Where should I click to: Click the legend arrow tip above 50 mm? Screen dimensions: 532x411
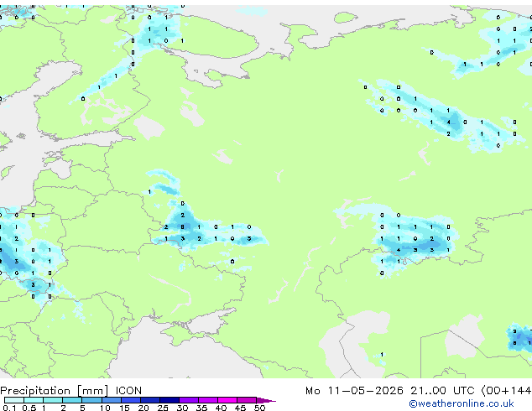(266, 400)
